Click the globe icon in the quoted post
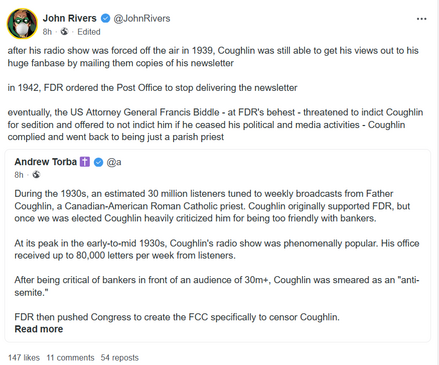The image size is (439, 365). [36, 175]
